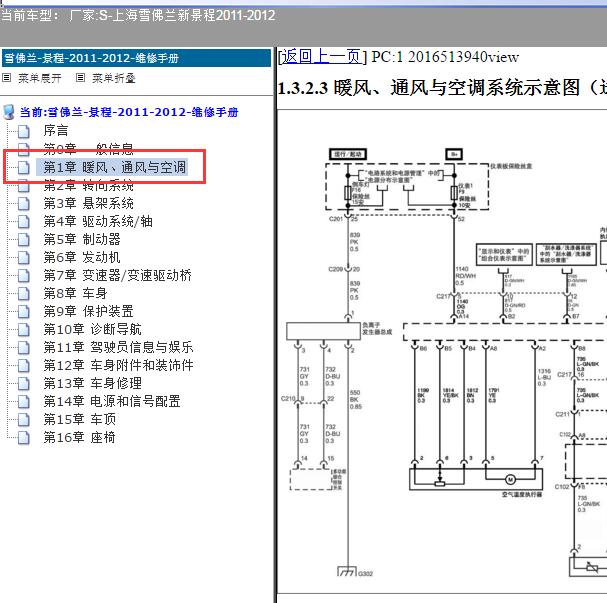Screen dimensions: 607x603
Task: Click page icon next to 第10章 诊断导航
Action: coord(24,330)
